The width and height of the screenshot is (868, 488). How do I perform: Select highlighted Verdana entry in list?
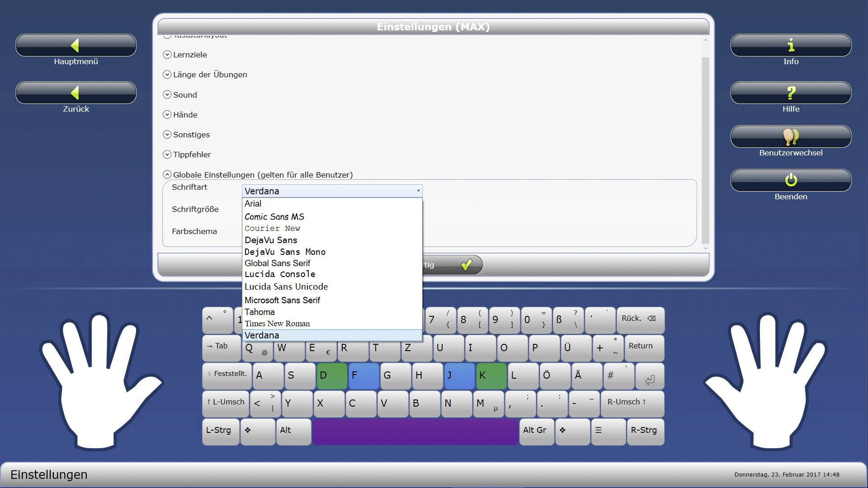tap(332, 335)
